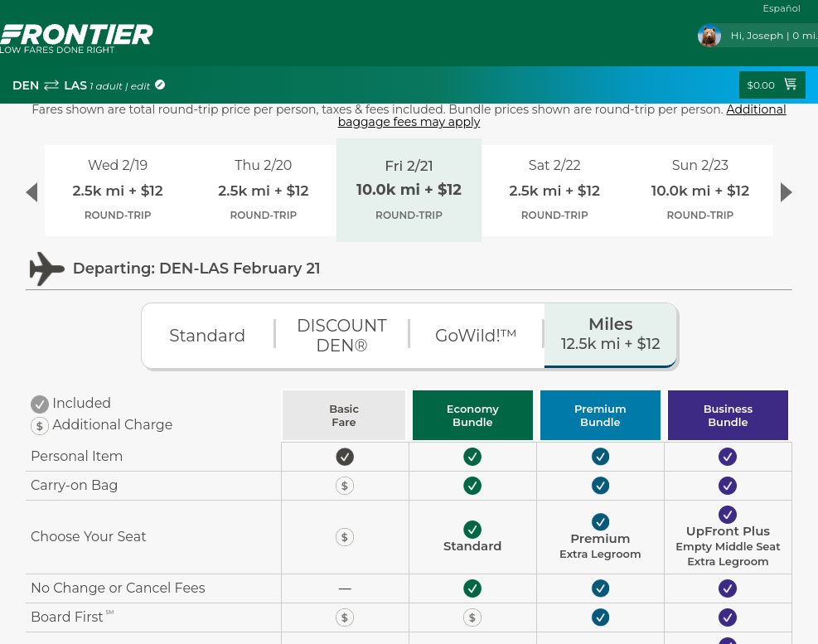Click Business Bundle Board First checkmark
The height and width of the screenshot is (644, 818).
click(x=727, y=618)
